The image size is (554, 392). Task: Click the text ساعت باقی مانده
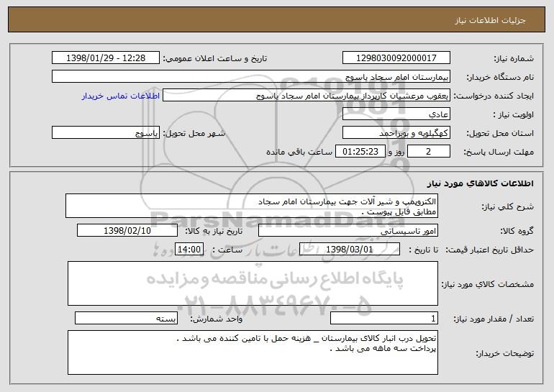coord(299,152)
